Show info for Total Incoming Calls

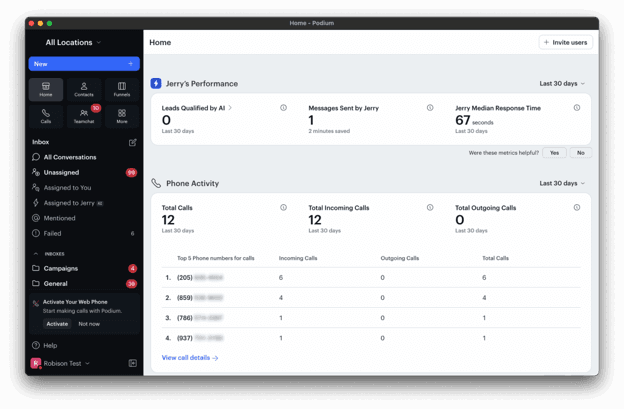pos(430,208)
